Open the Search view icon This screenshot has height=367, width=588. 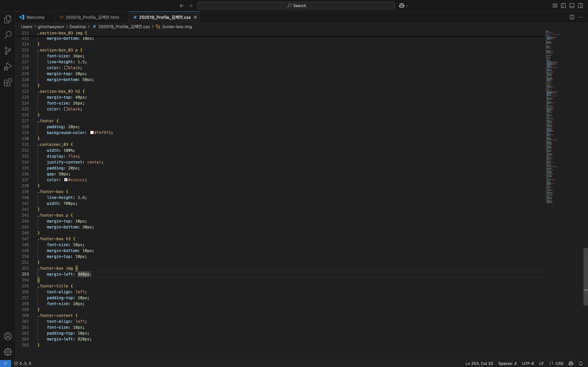(8, 35)
